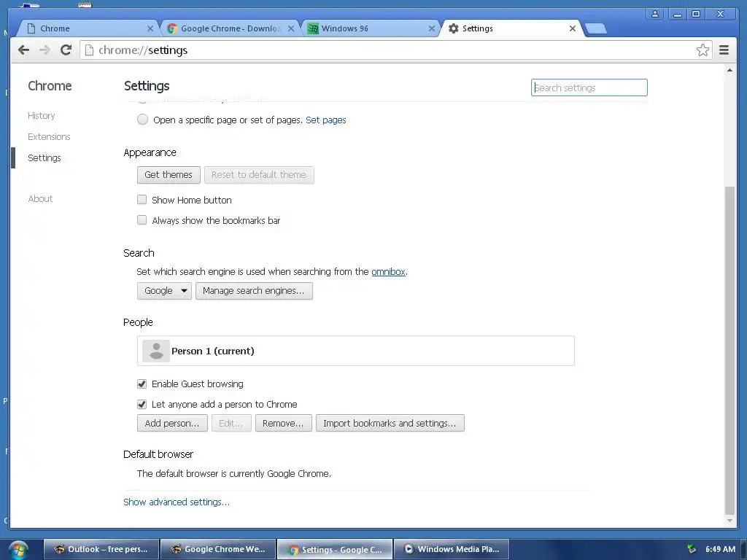This screenshot has width=747, height=560.
Task: Click Reset to default theme button
Action: tap(259, 175)
